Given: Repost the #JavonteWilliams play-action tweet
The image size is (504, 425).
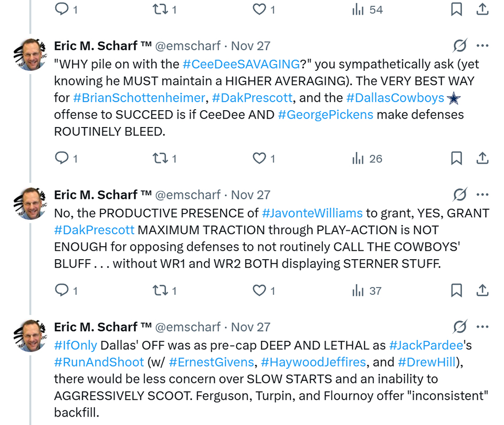Looking at the screenshot, I should pos(159,290).
